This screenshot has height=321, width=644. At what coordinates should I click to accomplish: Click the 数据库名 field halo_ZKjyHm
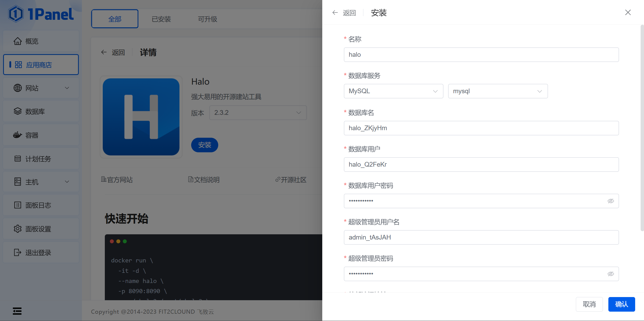coord(481,128)
